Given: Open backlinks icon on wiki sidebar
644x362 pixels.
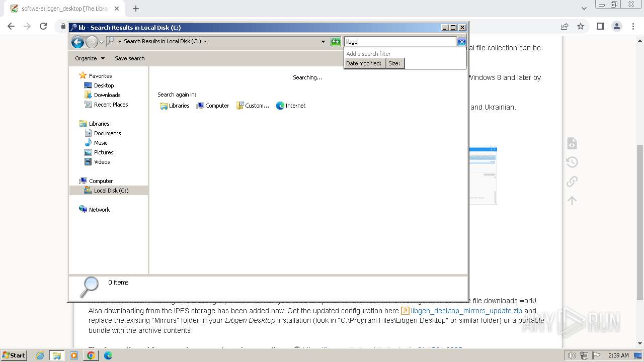Looking at the screenshot, I should (x=572, y=182).
